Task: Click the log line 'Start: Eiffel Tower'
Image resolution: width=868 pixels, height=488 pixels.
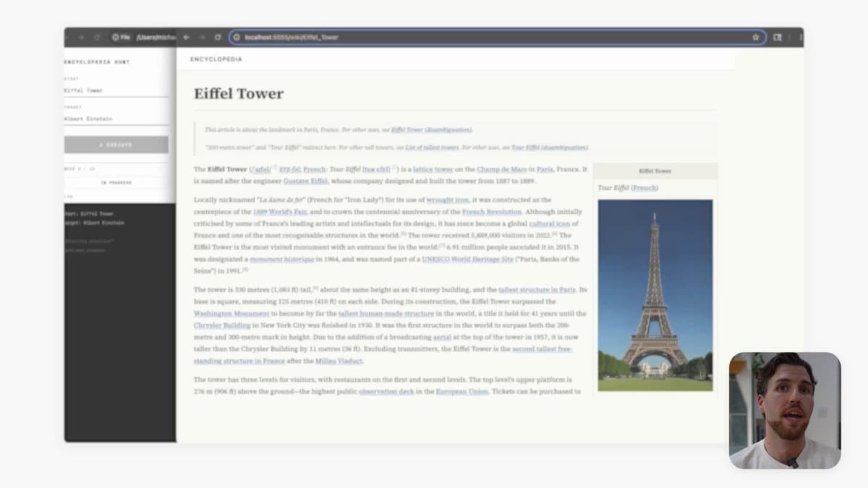Action: pos(89,214)
